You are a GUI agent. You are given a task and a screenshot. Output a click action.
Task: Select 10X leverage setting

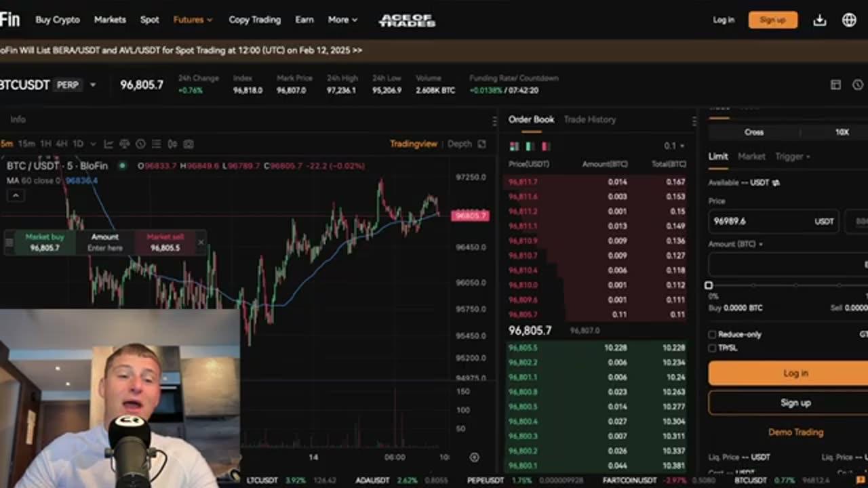(842, 132)
